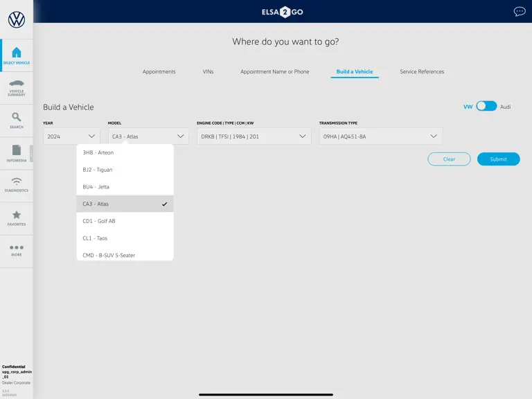Choose 3H8 - Arteon from model list
Screen dimensions: 532x399
(x=125, y=152)
